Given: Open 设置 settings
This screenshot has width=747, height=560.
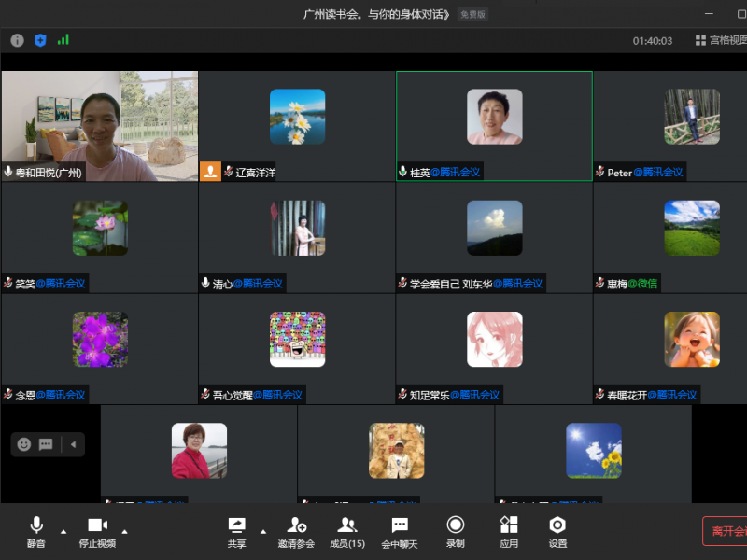Looking at the screenshot, I should 557,532.
